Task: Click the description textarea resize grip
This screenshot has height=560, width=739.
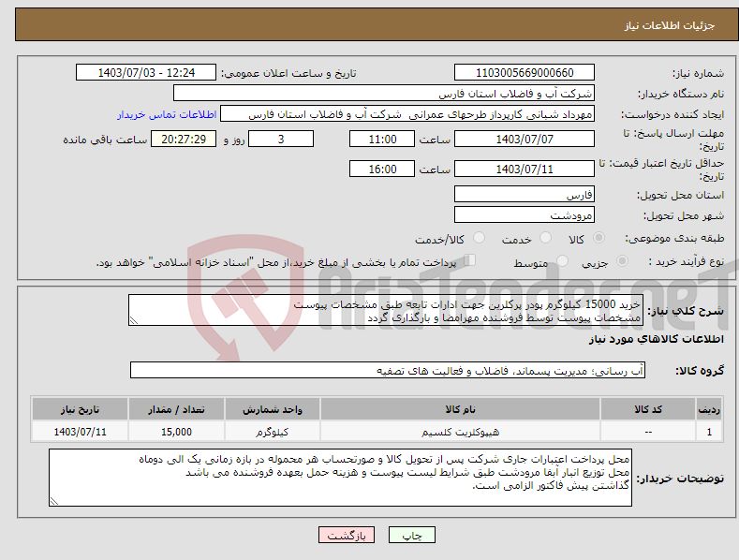Action: [x=134, y=320]
